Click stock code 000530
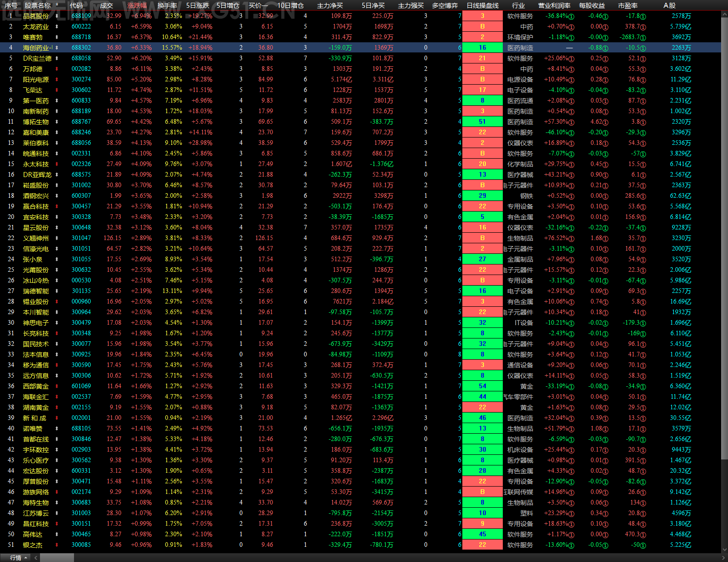Image resolution: width=728 pixels, height=562 pixels. tap(81, 281)
